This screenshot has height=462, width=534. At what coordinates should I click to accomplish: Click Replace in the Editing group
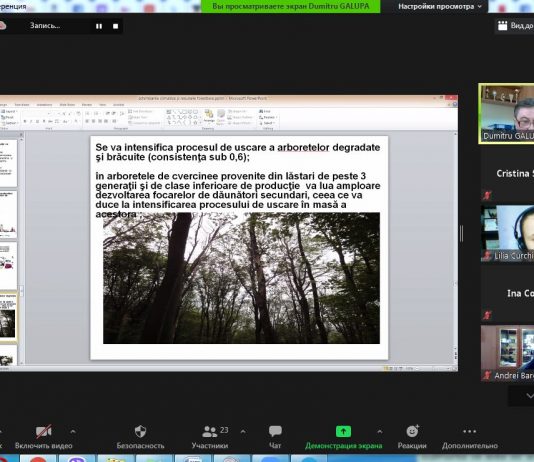pos(268,117)
